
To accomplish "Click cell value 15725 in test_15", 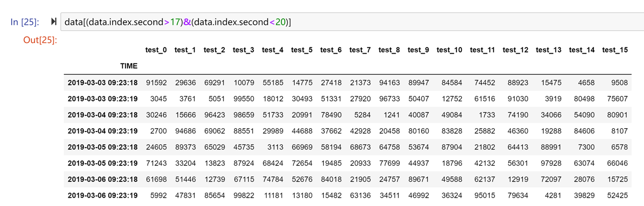I will pyautogui.click(x=618, y=180).
